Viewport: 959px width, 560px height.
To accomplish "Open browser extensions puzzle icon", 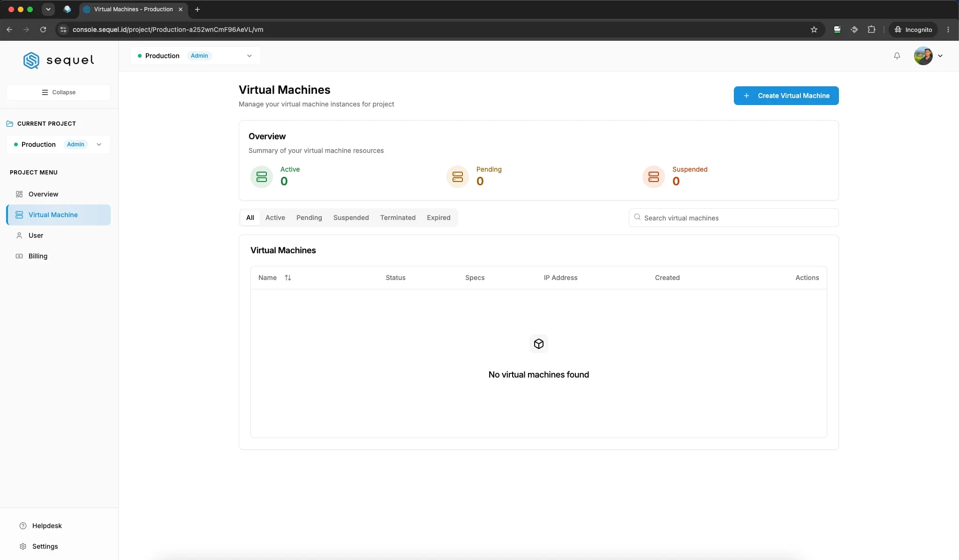I will (871, 30).
